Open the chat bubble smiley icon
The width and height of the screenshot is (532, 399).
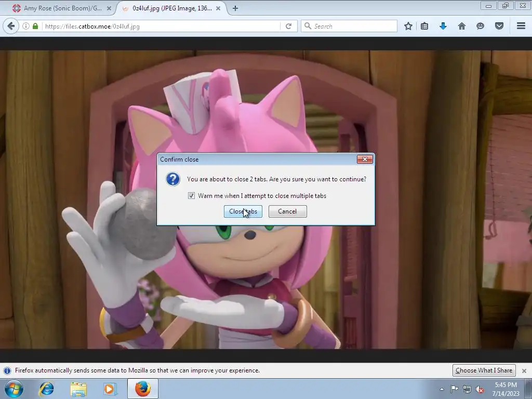pos(480,26)
